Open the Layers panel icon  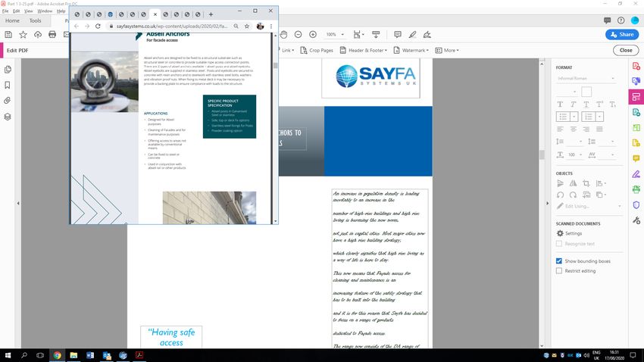(x=8, y=117)
